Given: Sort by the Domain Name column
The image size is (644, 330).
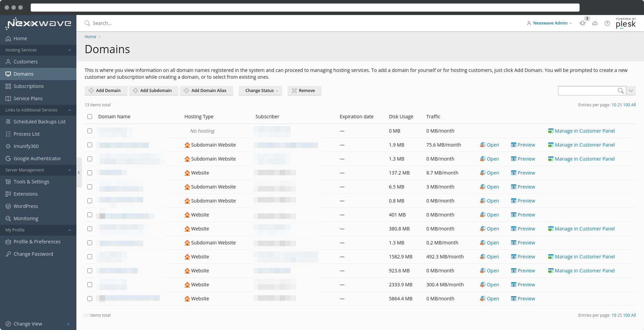Looking at the screenshot, I should (114, 117).
